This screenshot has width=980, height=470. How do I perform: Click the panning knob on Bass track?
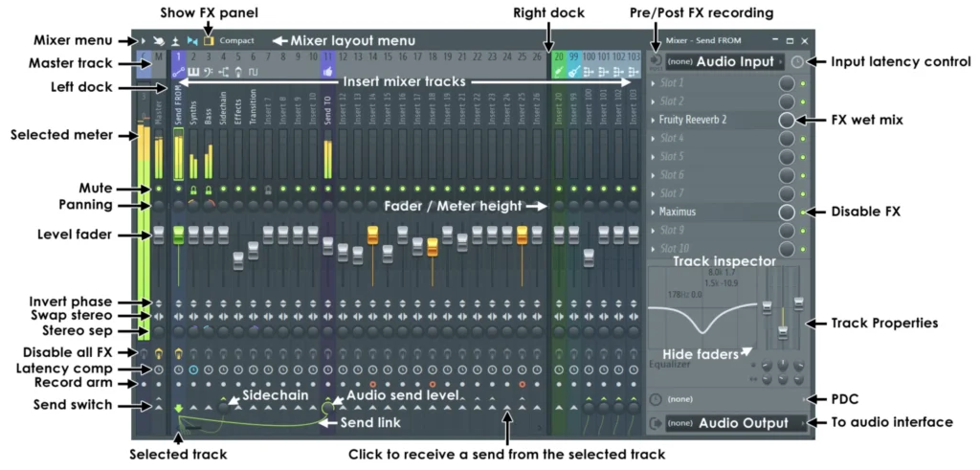pyautogui.click(x=208, y=205)
